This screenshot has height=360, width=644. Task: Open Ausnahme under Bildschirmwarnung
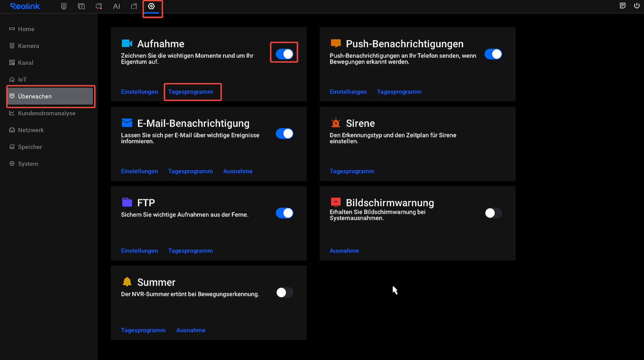point(344,251)
